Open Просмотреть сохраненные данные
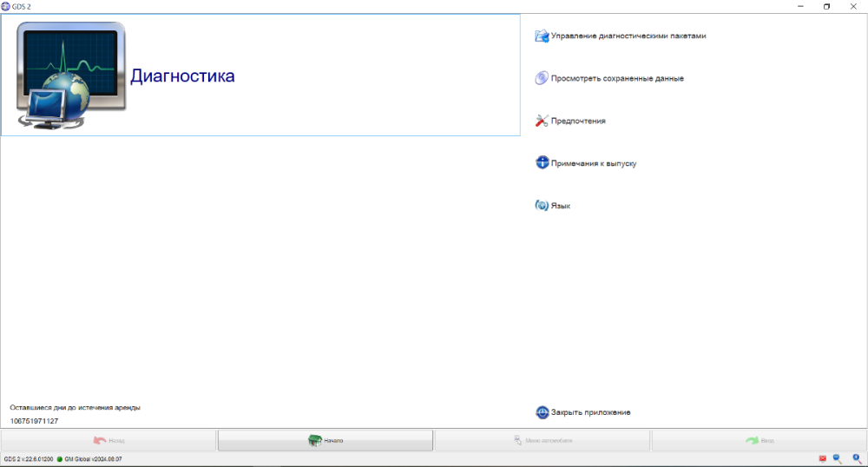 pyautogui.click(x=617, y=79)
